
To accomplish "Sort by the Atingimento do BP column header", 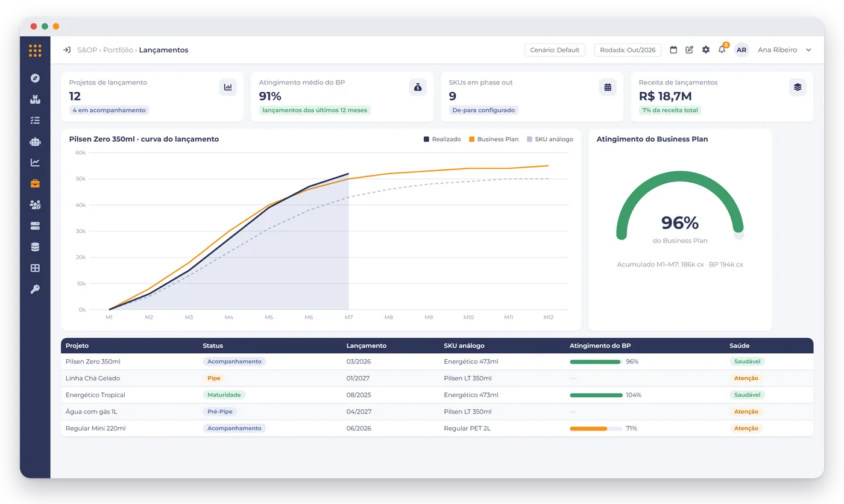I will pyautogui.click(x=600, y=346).
